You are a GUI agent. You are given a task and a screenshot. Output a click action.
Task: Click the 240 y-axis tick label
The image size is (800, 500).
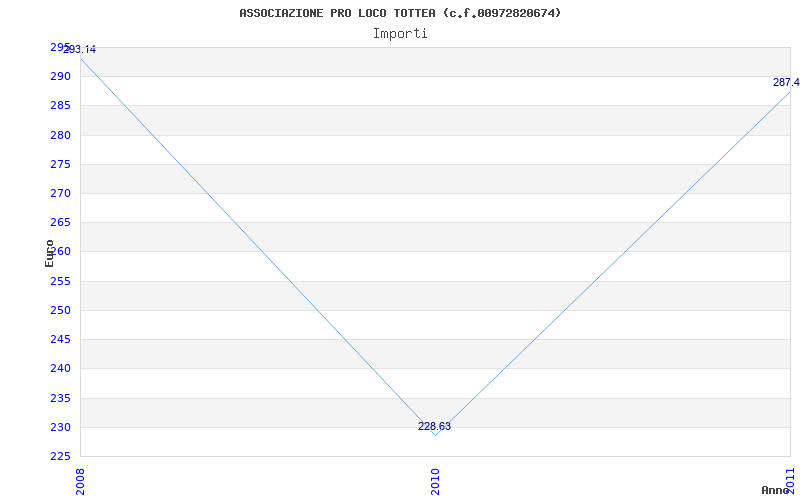[60, 368]
